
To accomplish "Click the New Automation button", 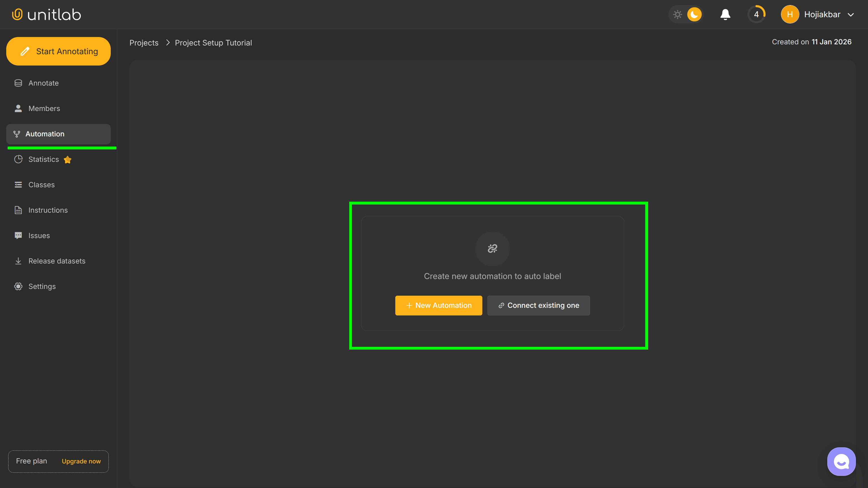I will coord(439,305).
